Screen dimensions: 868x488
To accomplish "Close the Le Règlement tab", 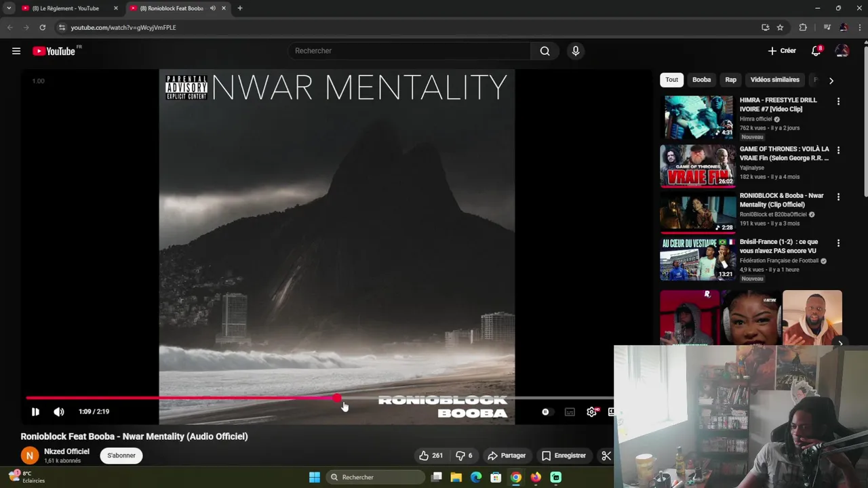I will (x=116, y=8).
